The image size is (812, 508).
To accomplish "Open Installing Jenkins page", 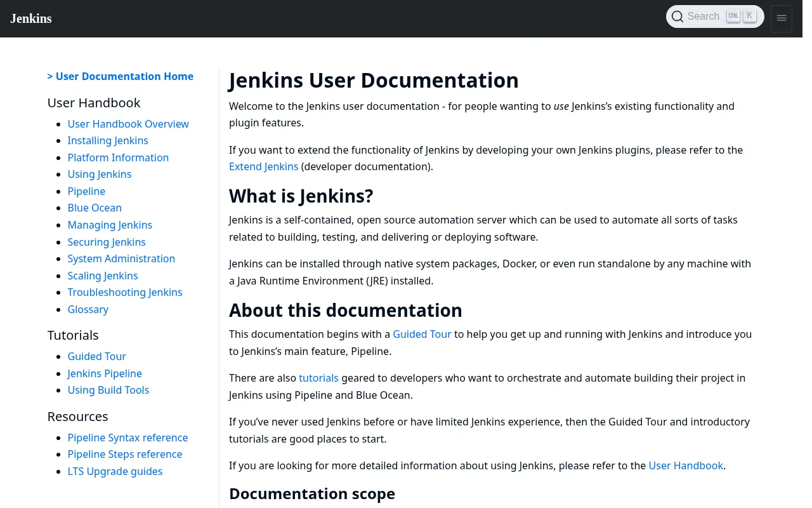I will coord(108,140).
